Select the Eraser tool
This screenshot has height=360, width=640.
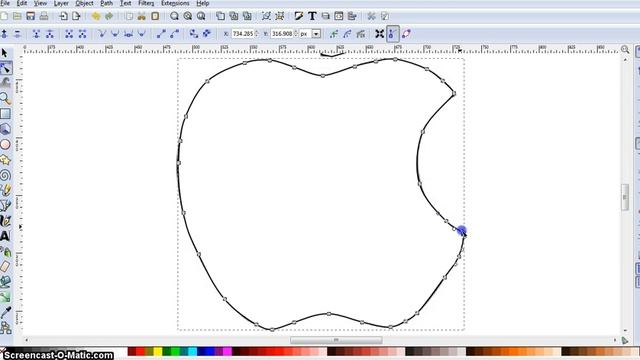pyautogui.click(x=5, y=267)
